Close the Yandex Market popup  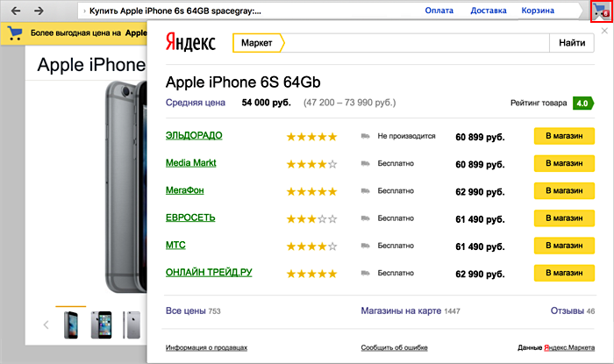(601, 31)
